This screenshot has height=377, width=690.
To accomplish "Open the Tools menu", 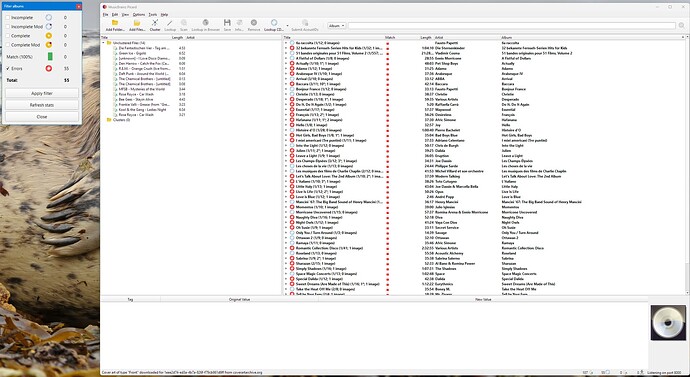I will [x=153, y=15].
